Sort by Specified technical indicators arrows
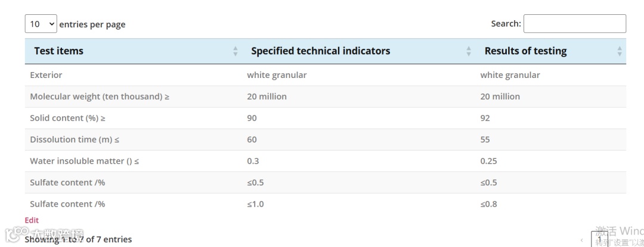 click(469, 51)
